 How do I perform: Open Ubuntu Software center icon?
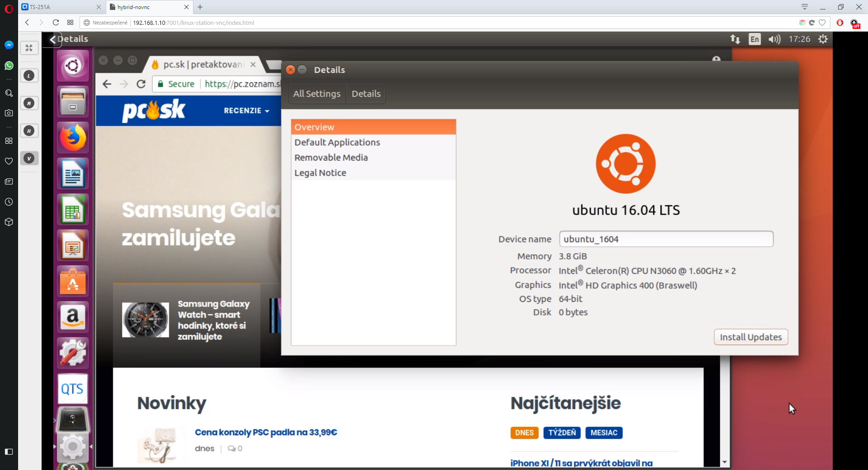(73, 282)
